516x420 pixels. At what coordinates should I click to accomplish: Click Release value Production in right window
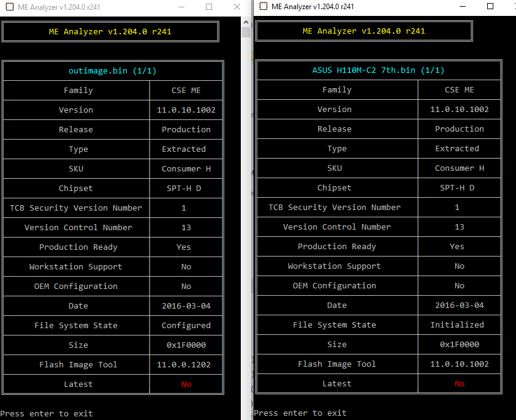click(x=460, y=129)
